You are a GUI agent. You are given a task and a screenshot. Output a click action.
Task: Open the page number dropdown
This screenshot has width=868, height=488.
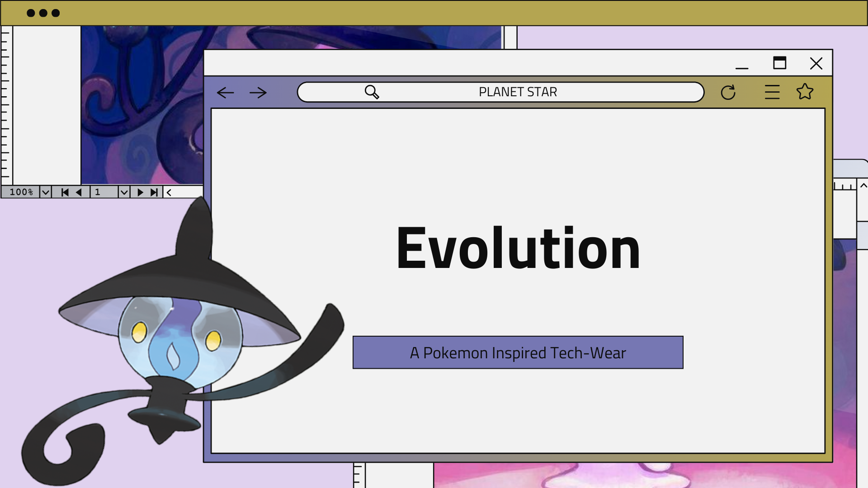point(124,192)
